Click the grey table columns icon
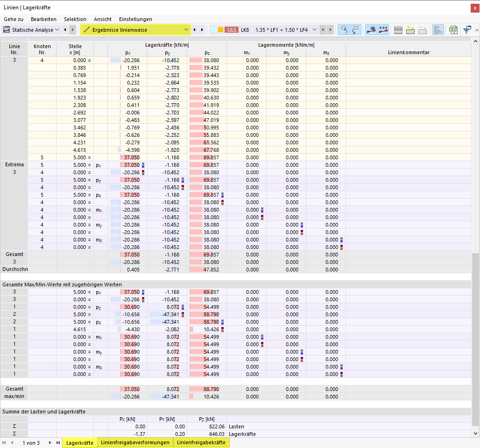 point(398,30)
